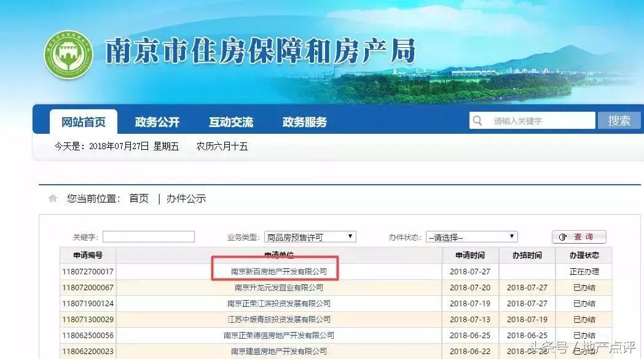The image size is (644, 359).
Task: Click the magnifier icon in the search box
Action: click(x=477, y=120)
